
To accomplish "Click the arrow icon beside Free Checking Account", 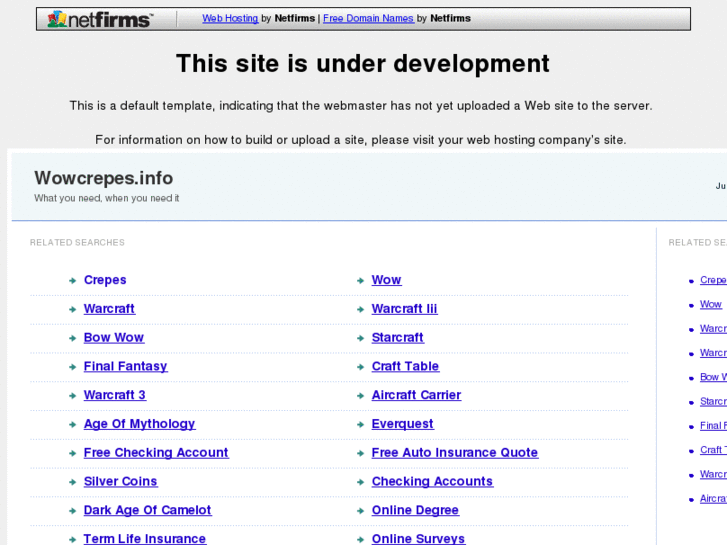I will [72, 453].
